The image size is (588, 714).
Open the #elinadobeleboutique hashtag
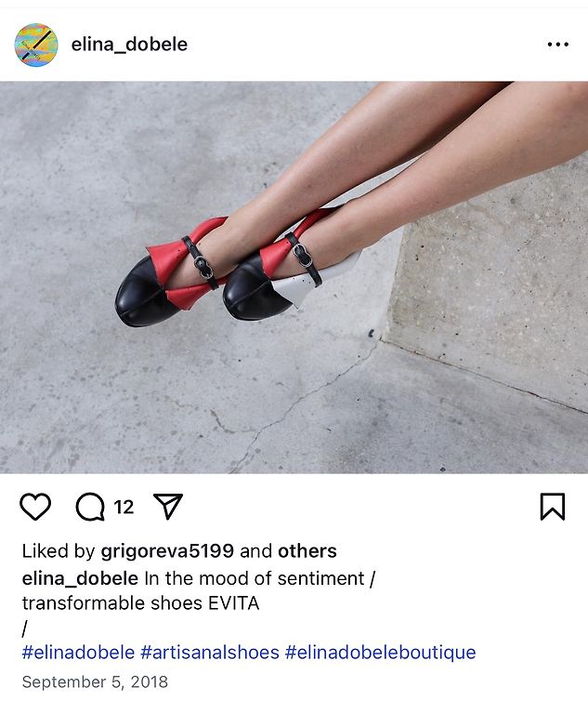[x=381, y=652]
